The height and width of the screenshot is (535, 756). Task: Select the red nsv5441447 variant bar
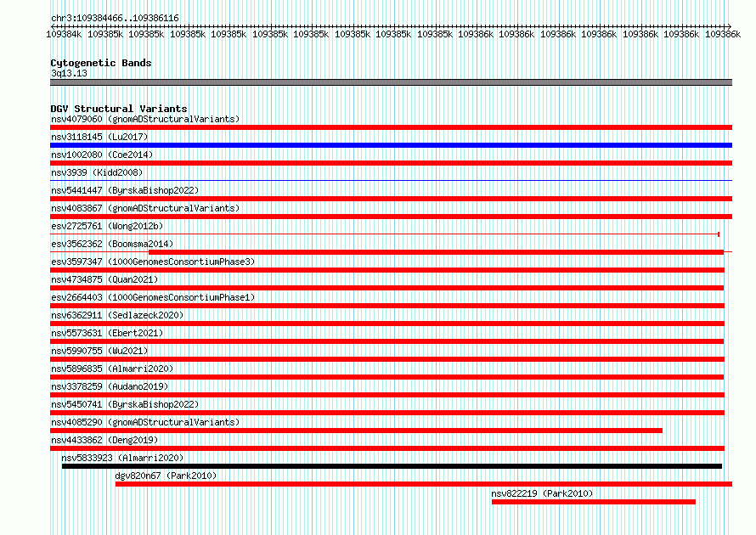point(391,199)
